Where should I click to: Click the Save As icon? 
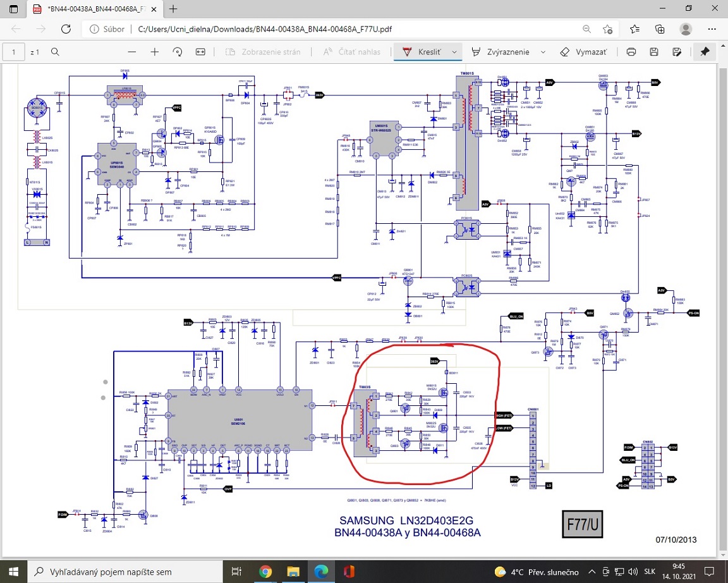coord(677,52)
